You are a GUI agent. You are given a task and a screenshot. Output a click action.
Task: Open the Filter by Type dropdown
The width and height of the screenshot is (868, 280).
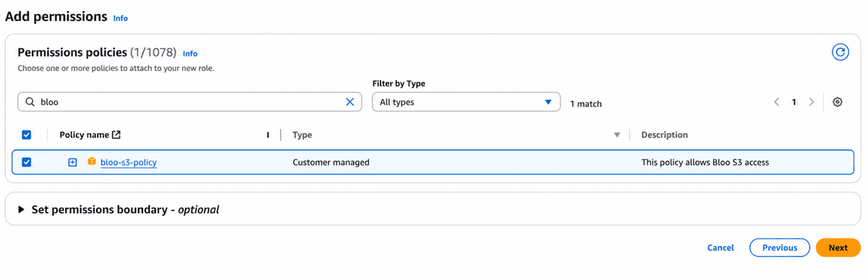tap(467, 102)
